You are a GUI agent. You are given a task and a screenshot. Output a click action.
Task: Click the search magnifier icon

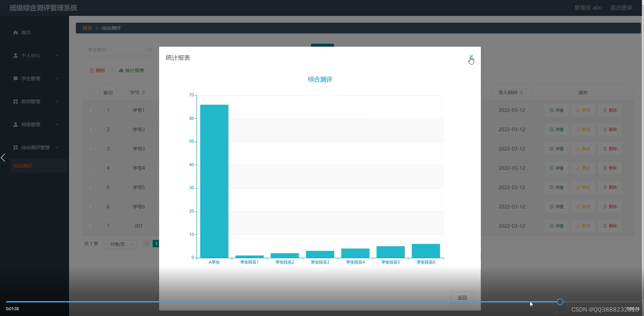(149, 50)
